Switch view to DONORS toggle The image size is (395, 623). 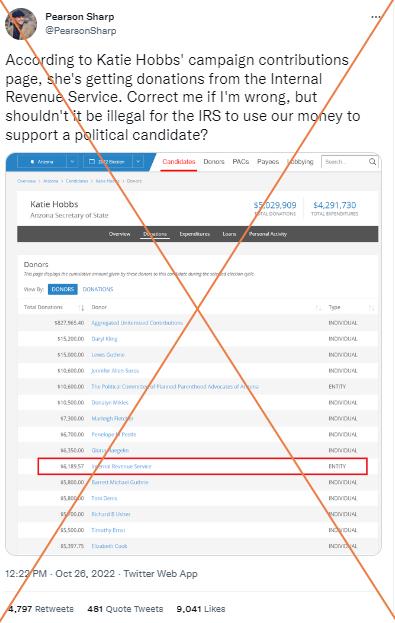(x=63, y=289)
